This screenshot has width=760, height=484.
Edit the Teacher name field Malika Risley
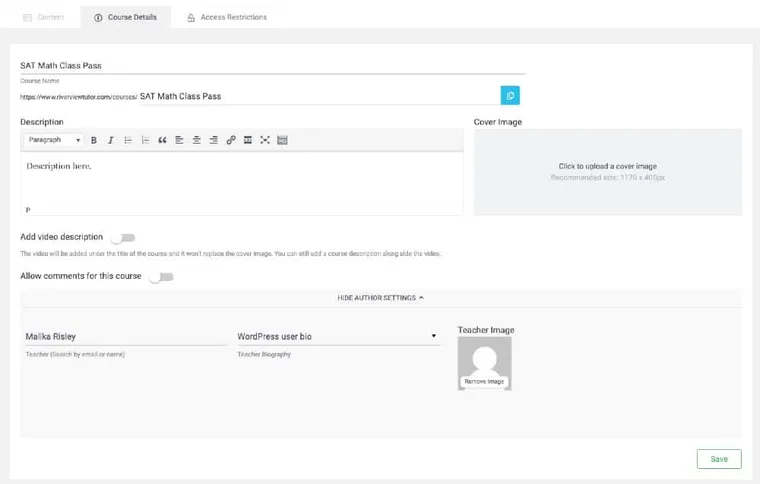point(126,336)
